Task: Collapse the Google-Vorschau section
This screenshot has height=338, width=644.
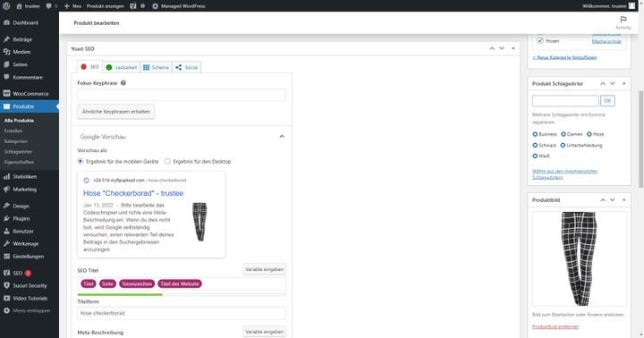Action: (x=282, y=136)
